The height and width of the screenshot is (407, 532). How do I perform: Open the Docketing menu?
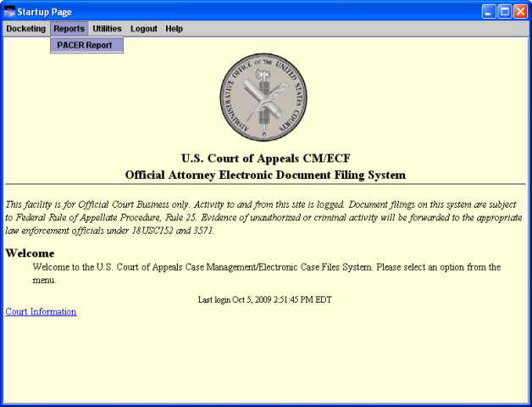25,29
